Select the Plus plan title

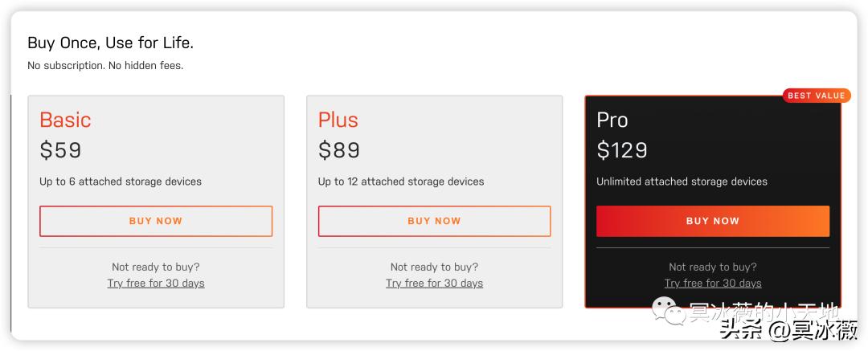tap(338, 120)
